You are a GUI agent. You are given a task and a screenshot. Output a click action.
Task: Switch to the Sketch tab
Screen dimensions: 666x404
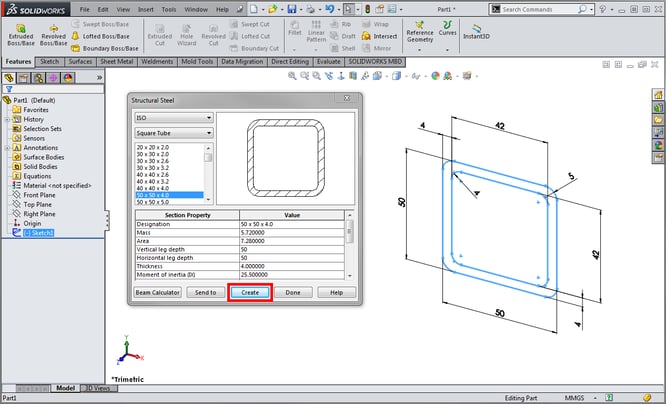(x=49, y=62)
